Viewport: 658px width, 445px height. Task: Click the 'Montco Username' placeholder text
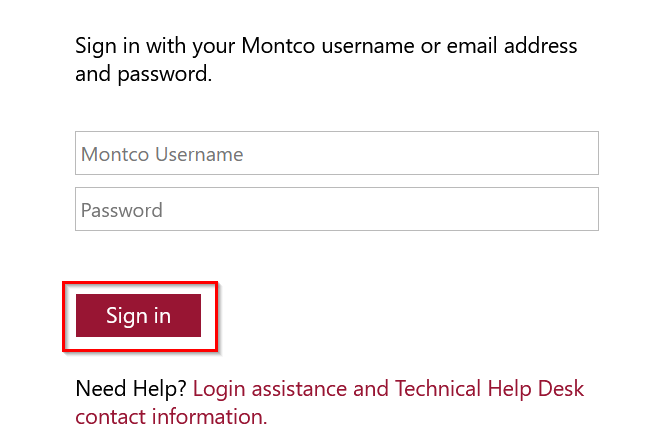(x=162, y=154)
